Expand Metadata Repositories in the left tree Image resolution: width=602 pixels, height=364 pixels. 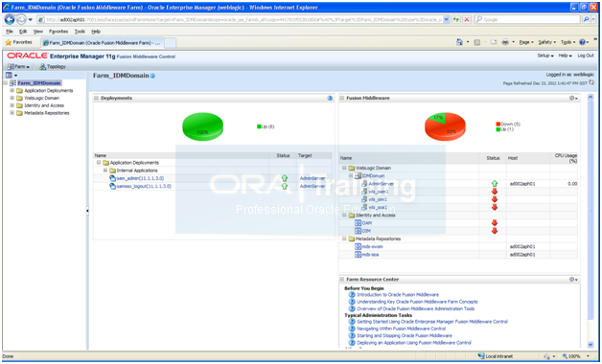click(x=12, y=113)
